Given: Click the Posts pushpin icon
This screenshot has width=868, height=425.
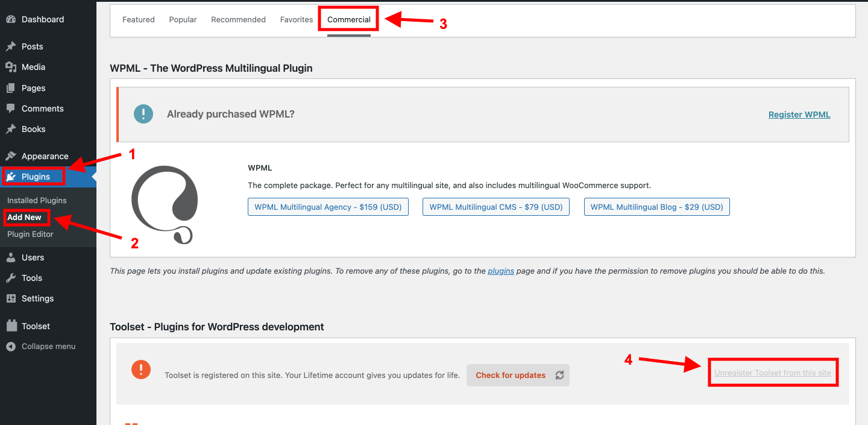Looking at the screenshot, I should pyautogui.click(x=11, y=46).
